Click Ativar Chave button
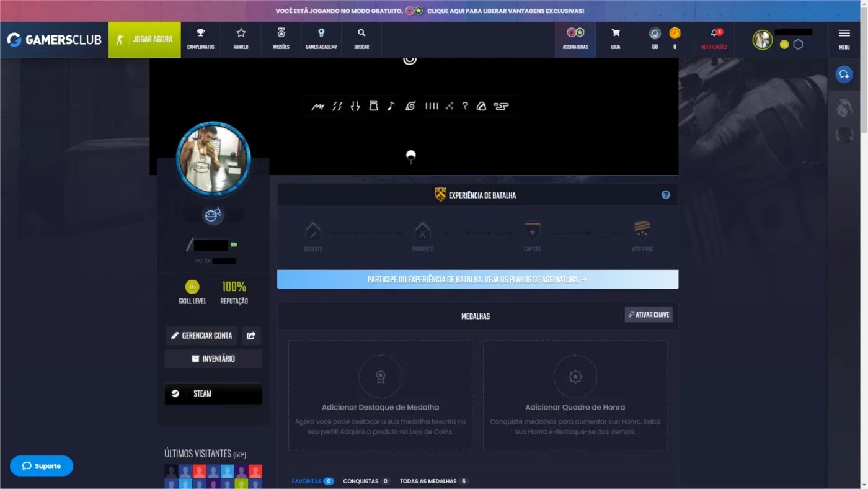Viewport: 868px width, 489px height. point(649,315)
